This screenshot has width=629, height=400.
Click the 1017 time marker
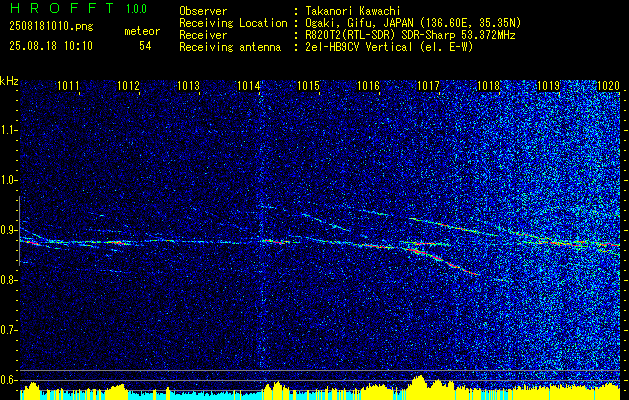428,85
